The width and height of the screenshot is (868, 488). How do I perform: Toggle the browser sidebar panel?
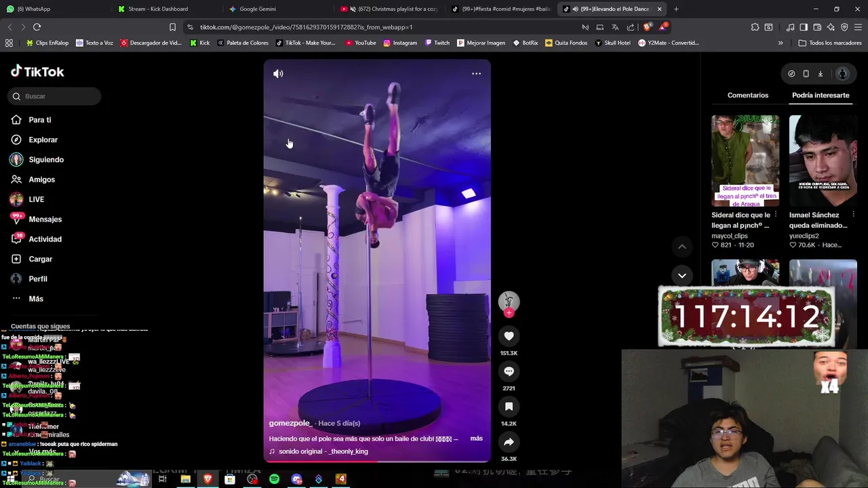pos(804,27)
